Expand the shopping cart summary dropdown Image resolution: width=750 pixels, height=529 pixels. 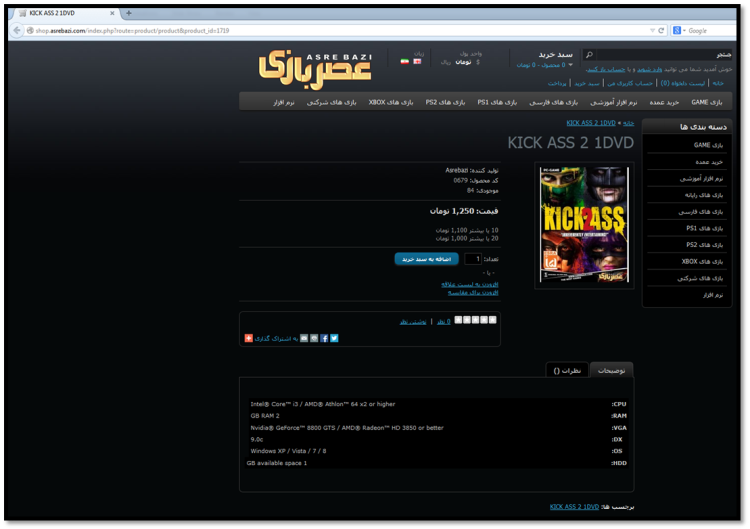click(544, 65)
